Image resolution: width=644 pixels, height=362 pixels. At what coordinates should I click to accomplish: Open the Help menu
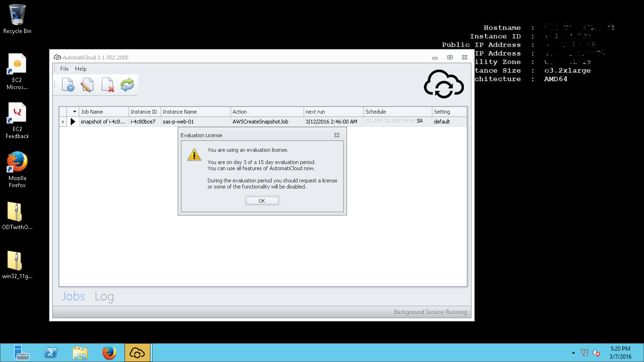point(81,69)
